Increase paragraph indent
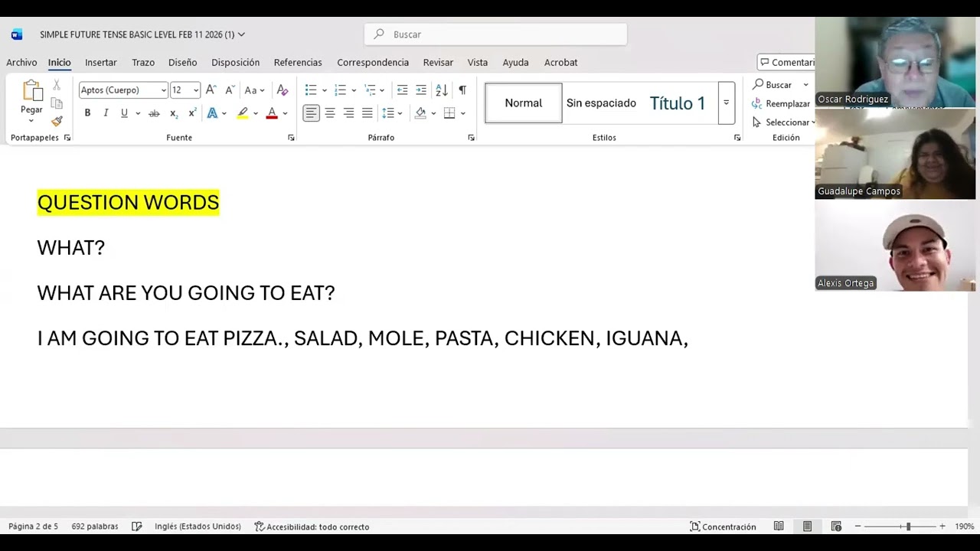This screenshot has width=980, height=551. coord(421,90)
